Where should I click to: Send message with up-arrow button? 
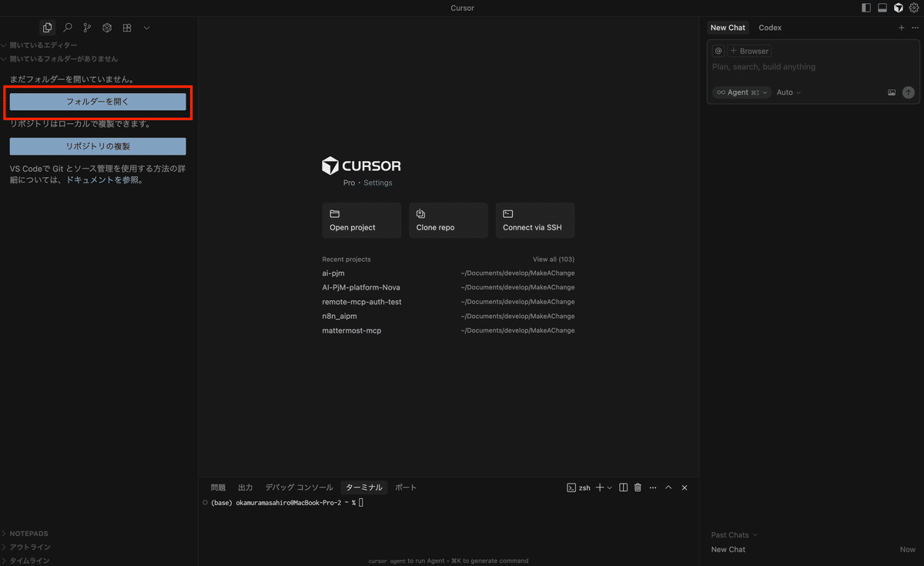coord(909,92)
